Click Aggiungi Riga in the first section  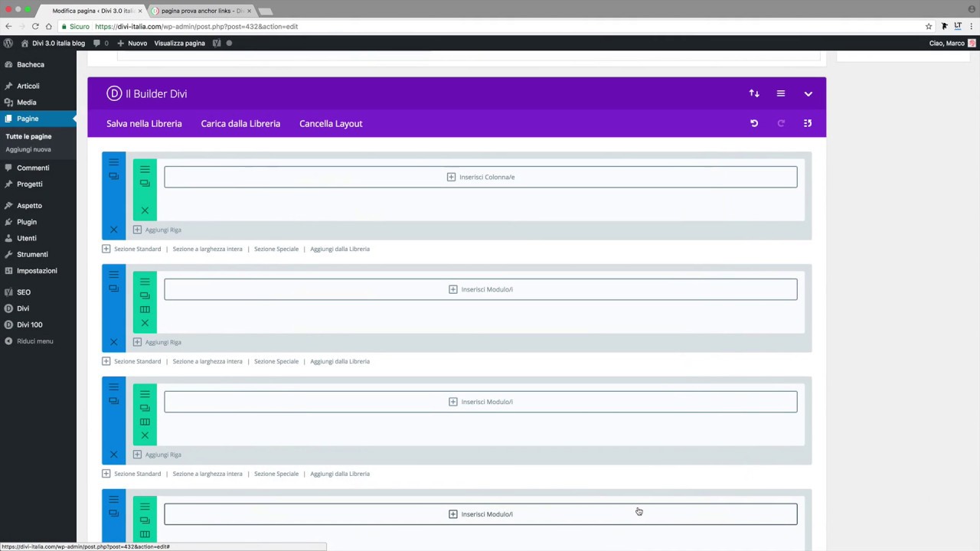click(x=157, y=230)
